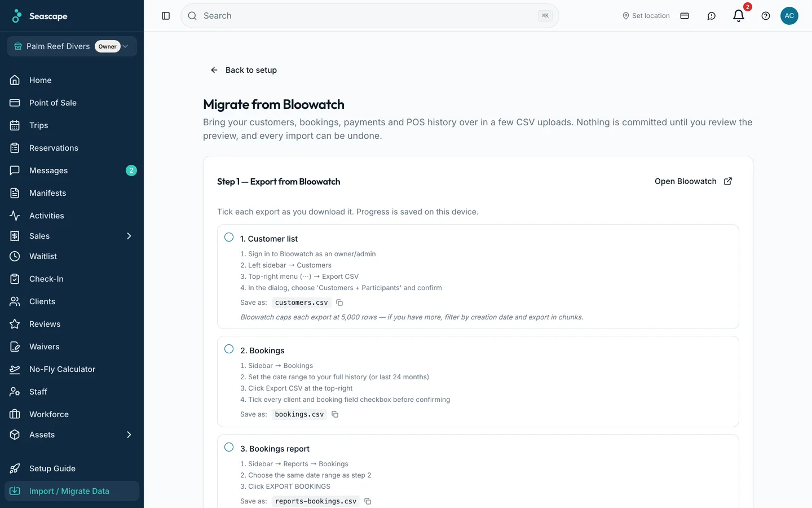Copy the reports-bookings.csv filename
812x508 pixels.
tap(368, 501)
